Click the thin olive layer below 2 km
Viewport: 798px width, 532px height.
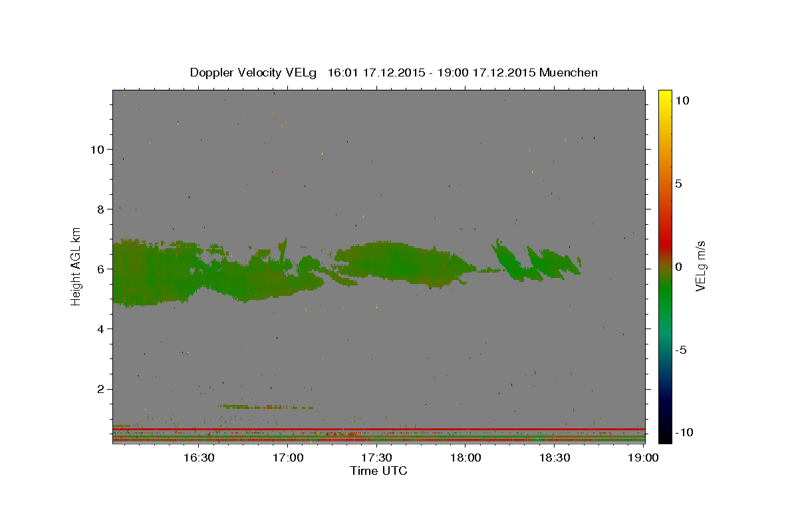click(x=266, y=406)
